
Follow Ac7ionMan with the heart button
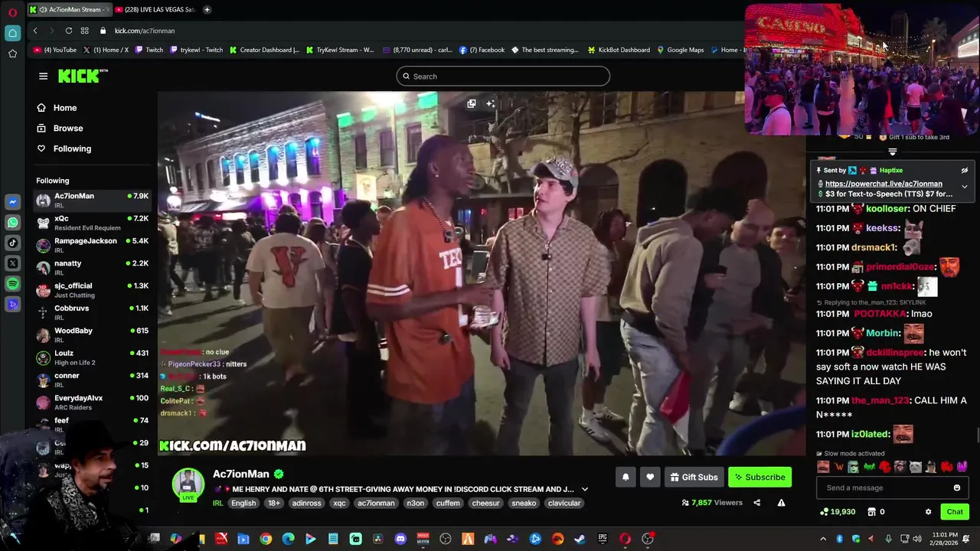[x=650, y=477]
